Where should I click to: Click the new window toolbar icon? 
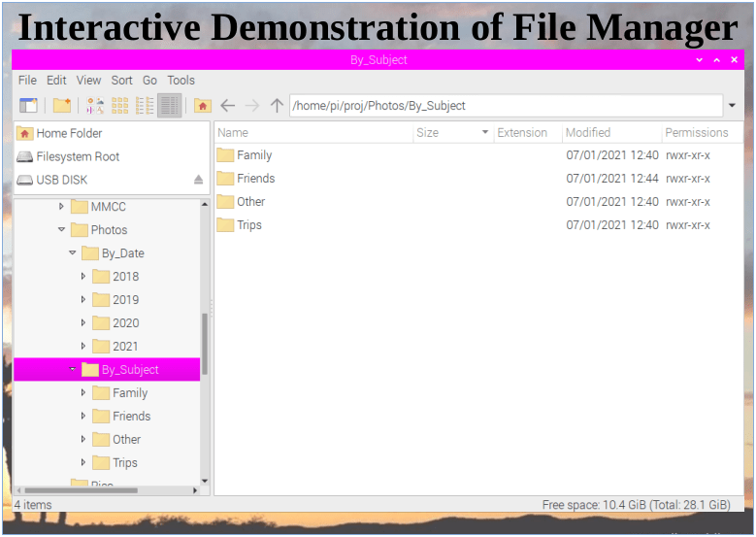coord(28,106)
